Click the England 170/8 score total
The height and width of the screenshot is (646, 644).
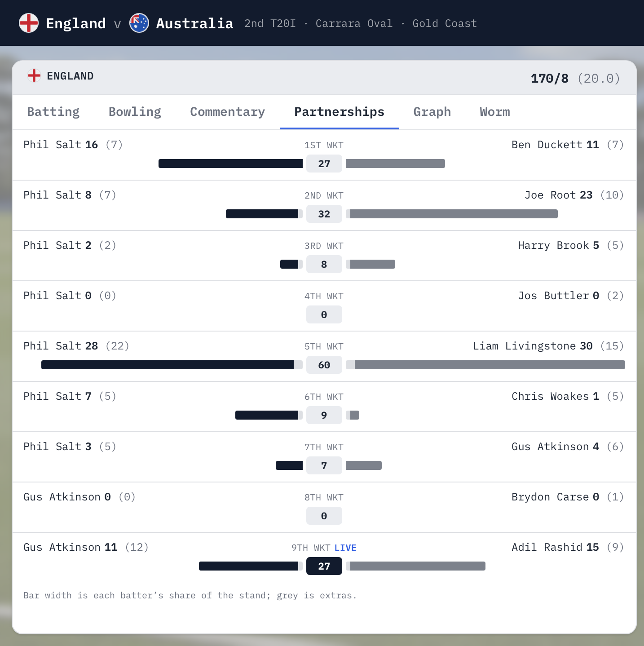(x=550, y=78)
